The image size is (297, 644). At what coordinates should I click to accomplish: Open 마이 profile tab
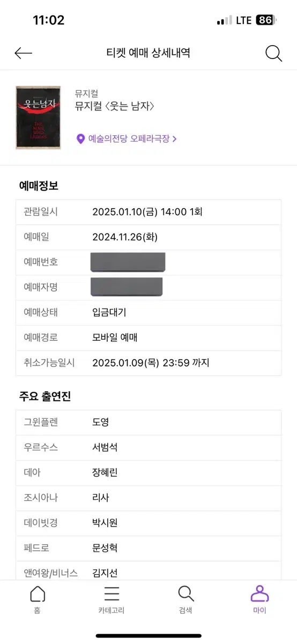(259, 599)
